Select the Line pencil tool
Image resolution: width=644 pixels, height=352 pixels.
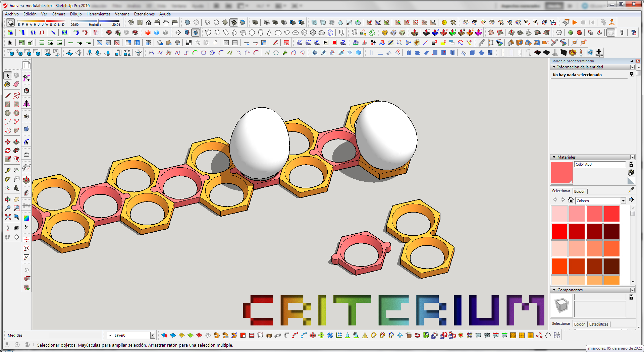pyautogui.click(x=8, y=96)
